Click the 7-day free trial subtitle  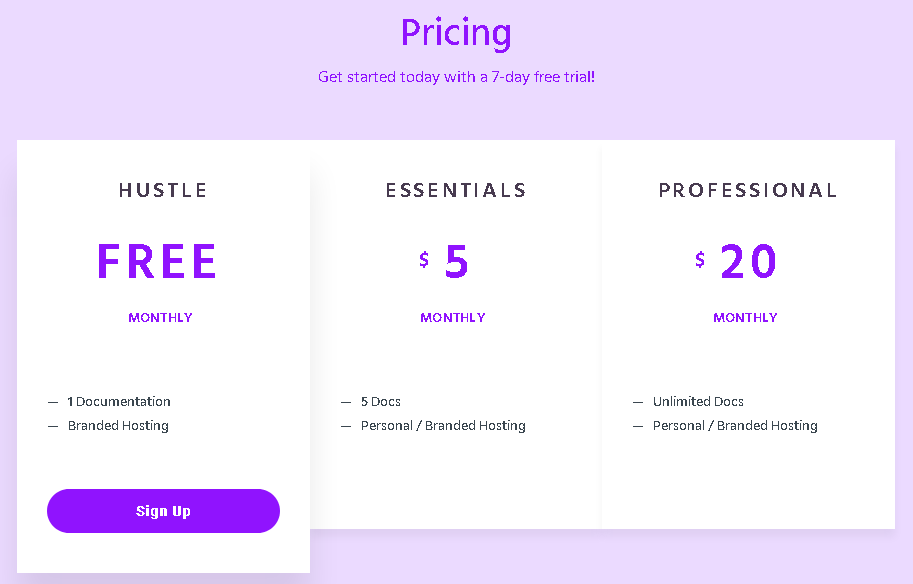456,77
